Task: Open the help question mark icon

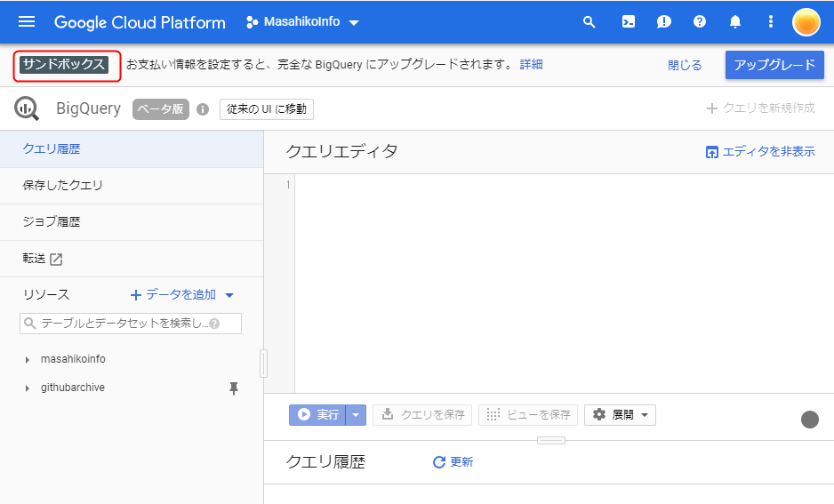Action: pos(700,22)
